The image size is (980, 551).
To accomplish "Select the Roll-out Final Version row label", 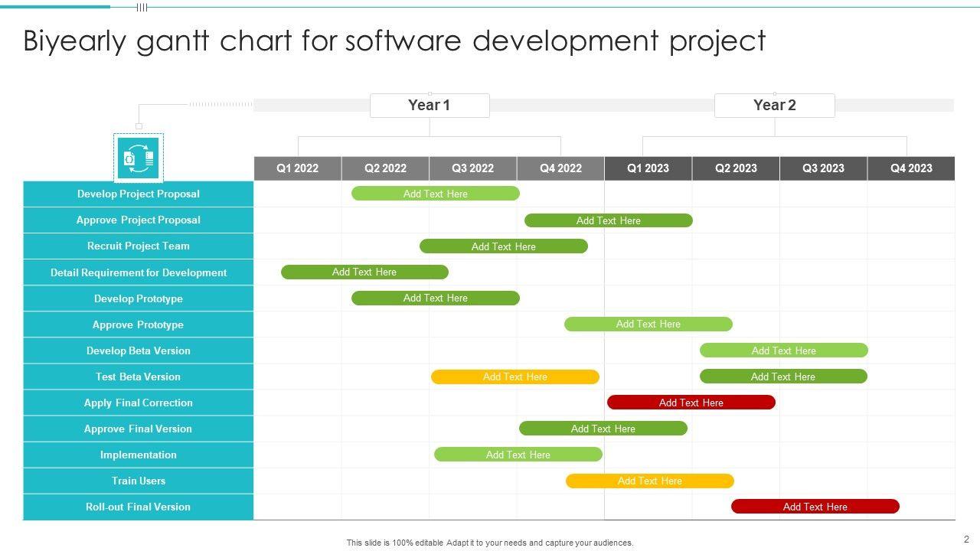I will (x=139, y=507).
